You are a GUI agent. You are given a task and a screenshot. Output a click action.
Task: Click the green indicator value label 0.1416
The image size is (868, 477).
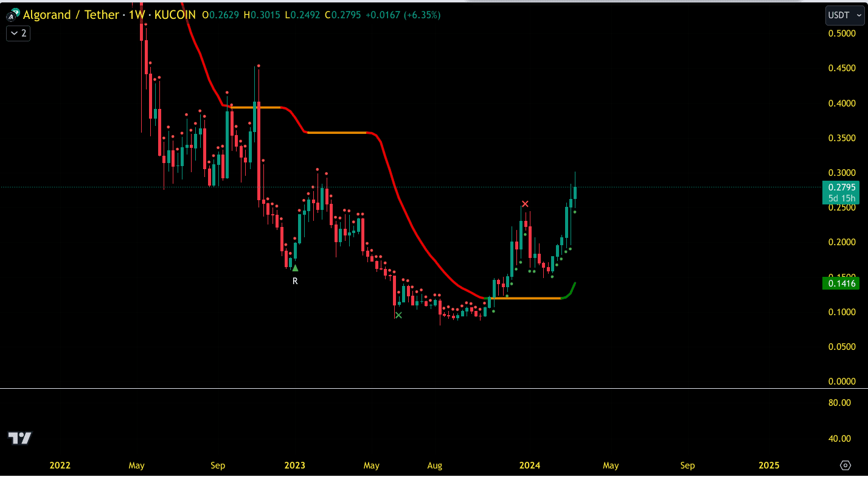pyautogui.click(x=842, y=283)
